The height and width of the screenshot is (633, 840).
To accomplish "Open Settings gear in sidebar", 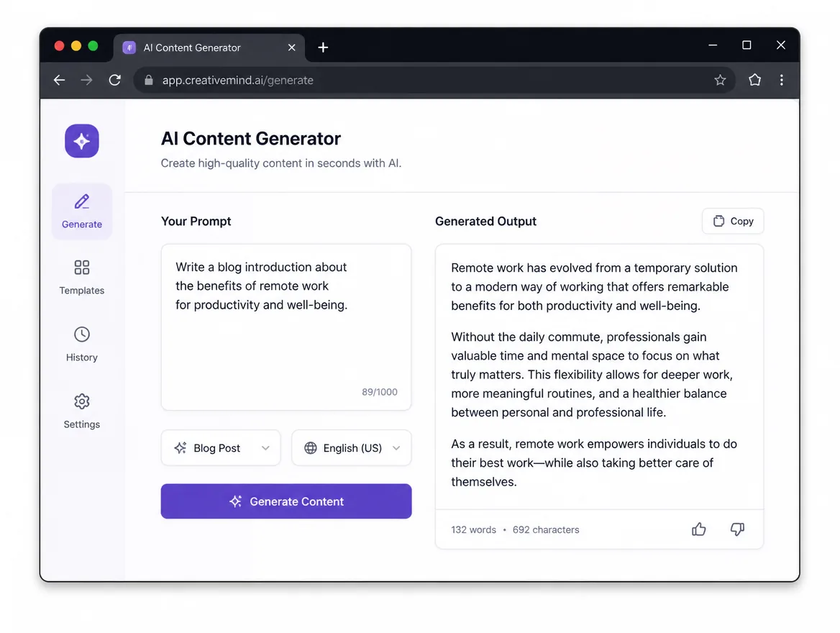I will click(82, 411).
